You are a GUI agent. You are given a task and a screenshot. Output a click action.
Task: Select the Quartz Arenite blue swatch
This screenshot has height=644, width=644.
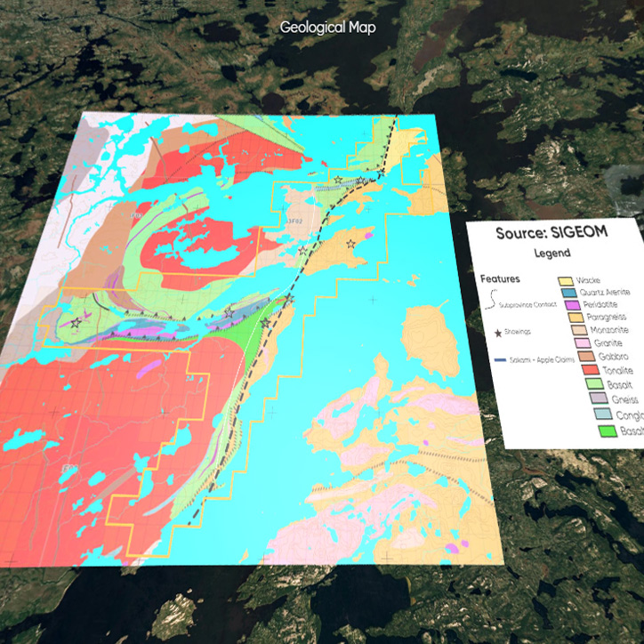[x=567, y=293]
